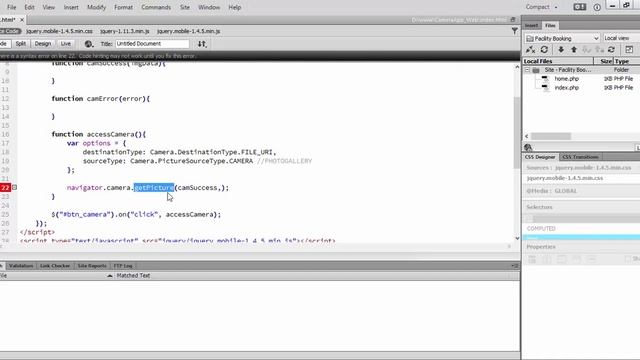Switch to the Files panel tab
The width and height of the screenshot is (640, 360).
(550, 25)
